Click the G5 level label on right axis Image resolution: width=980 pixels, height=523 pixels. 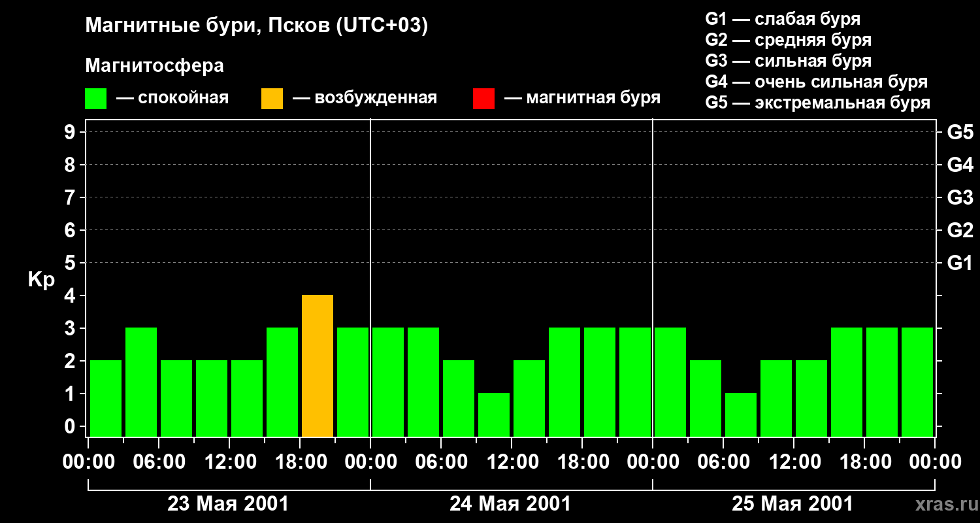(x=960, y=132)
